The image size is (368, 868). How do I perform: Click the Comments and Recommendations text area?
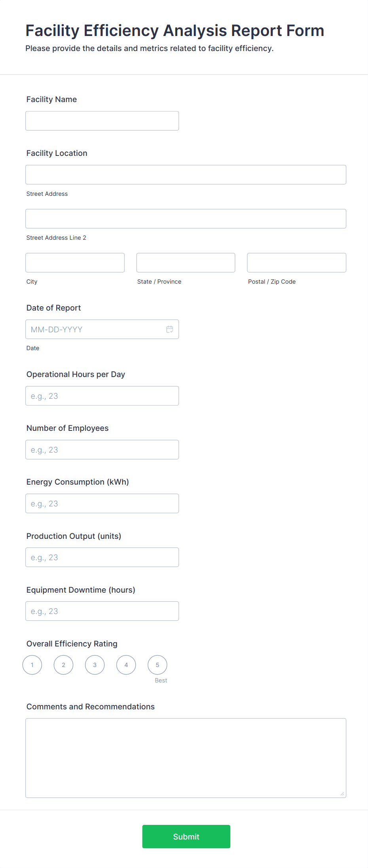point(186,758)
